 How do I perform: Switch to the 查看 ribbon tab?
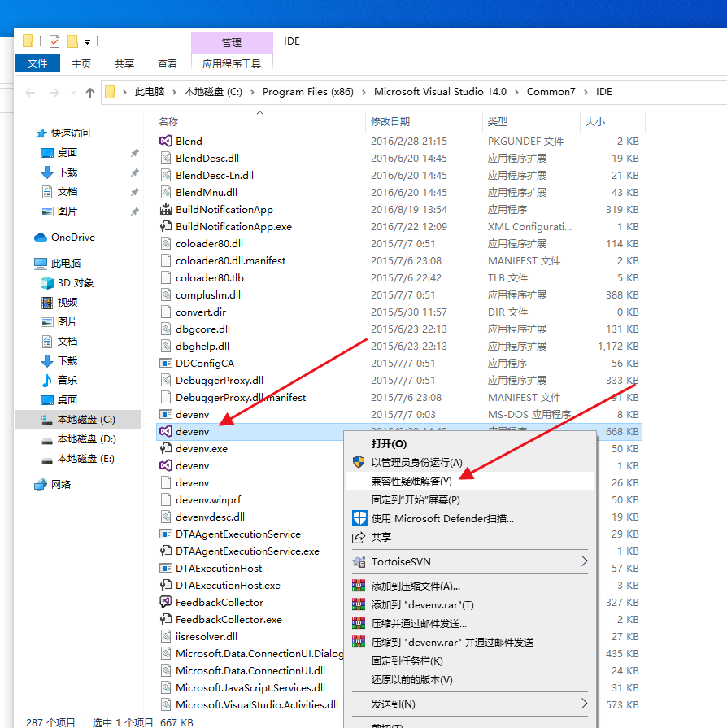(168, 63)
